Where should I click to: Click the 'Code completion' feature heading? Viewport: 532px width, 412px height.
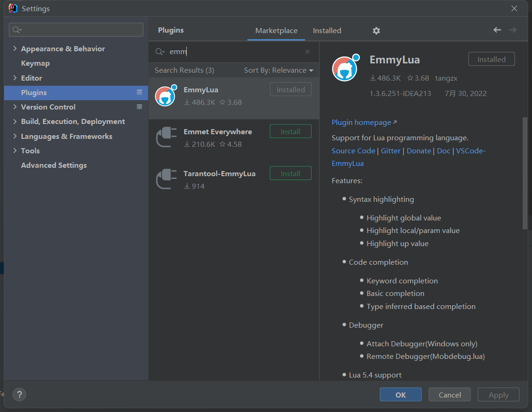[378, 262]
